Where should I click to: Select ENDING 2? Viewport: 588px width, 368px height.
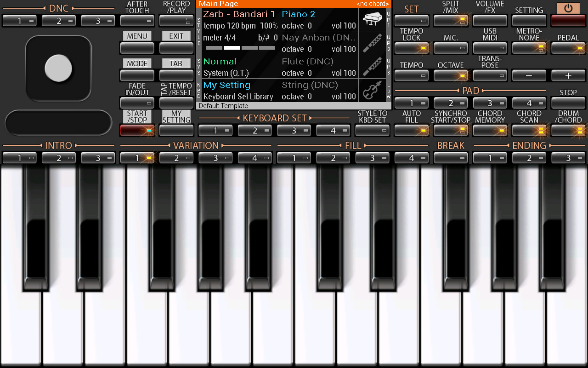tap(529, 158)
